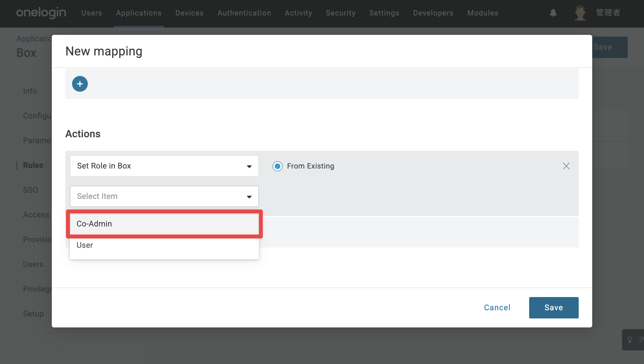Open the notifications bell
Screen dimensions: 644x364
[553, 13]
